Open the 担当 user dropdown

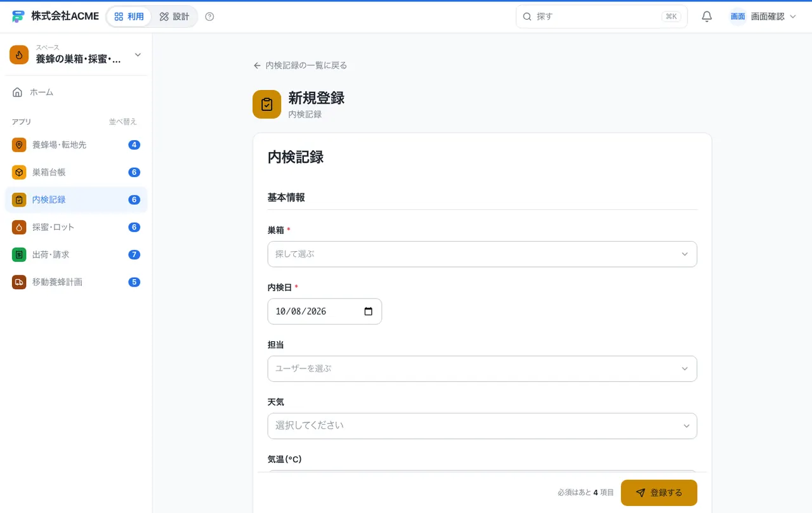(482, 368)
